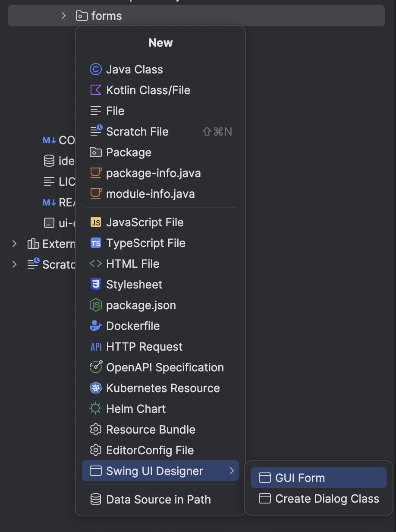Expand the Scratches tree node
The image size is (396, 532).
click(14, 264)
